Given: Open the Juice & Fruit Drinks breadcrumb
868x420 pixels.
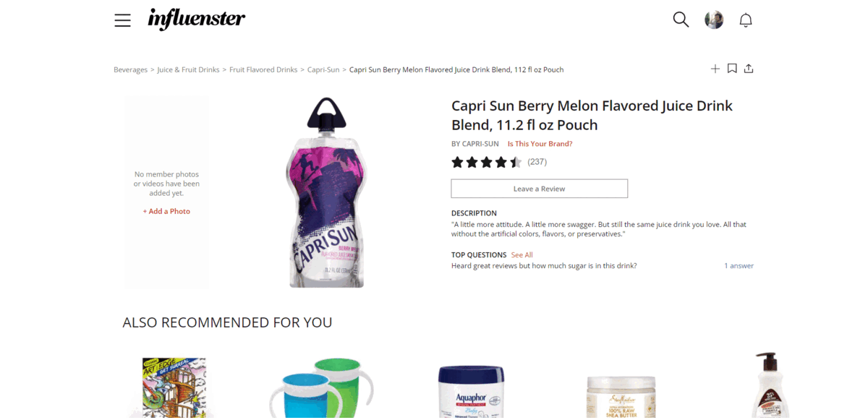Looking at the screenshot, I should [x=188, y=70].
